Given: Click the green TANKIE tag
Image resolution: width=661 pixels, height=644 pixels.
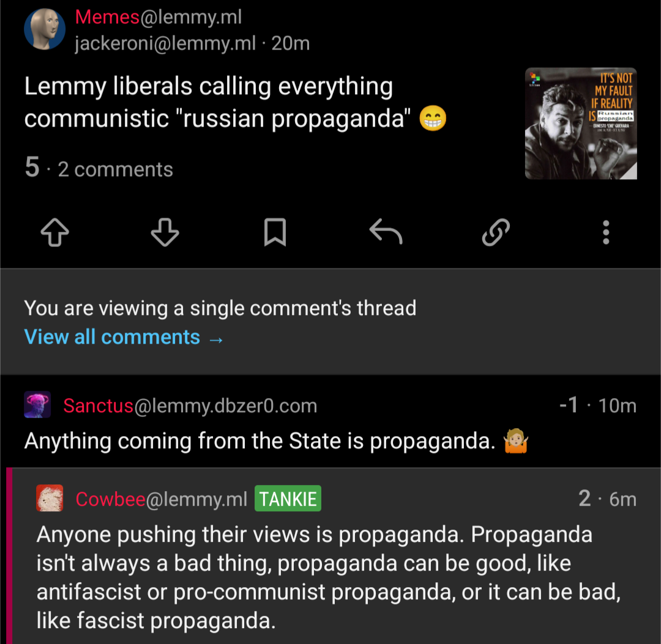Looking at the screenshot, I should [288, 498].
